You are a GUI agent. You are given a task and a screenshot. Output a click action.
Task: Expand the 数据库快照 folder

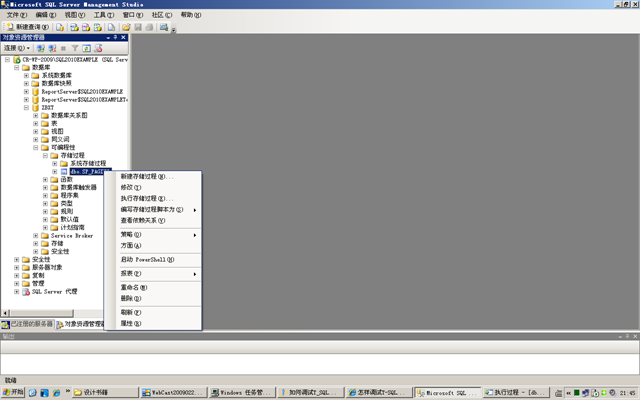pos(26,84)
